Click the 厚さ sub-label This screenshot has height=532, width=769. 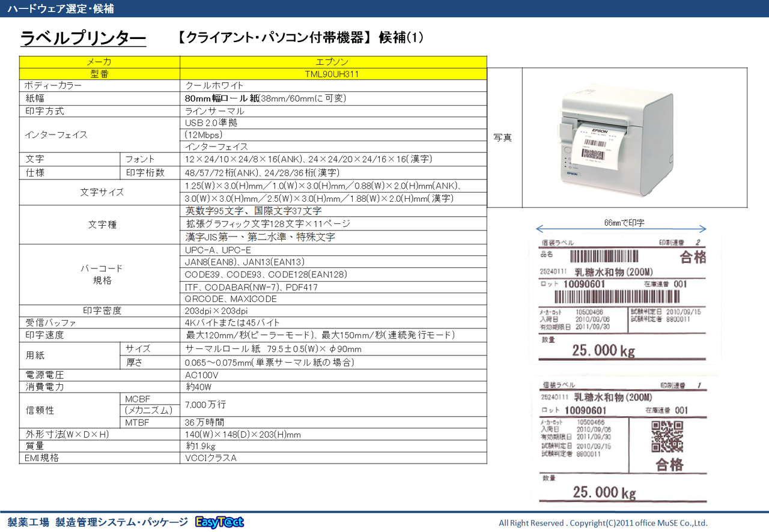point(134,362)
